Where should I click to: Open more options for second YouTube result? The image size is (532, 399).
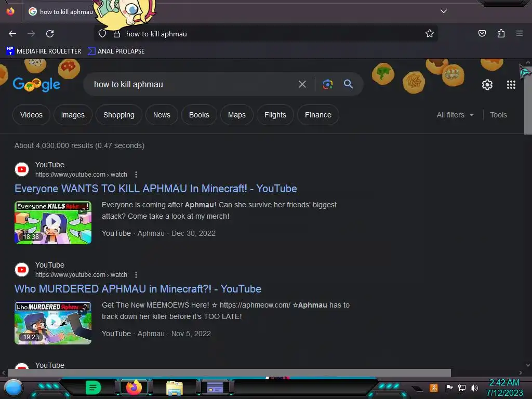click(136, 275)
